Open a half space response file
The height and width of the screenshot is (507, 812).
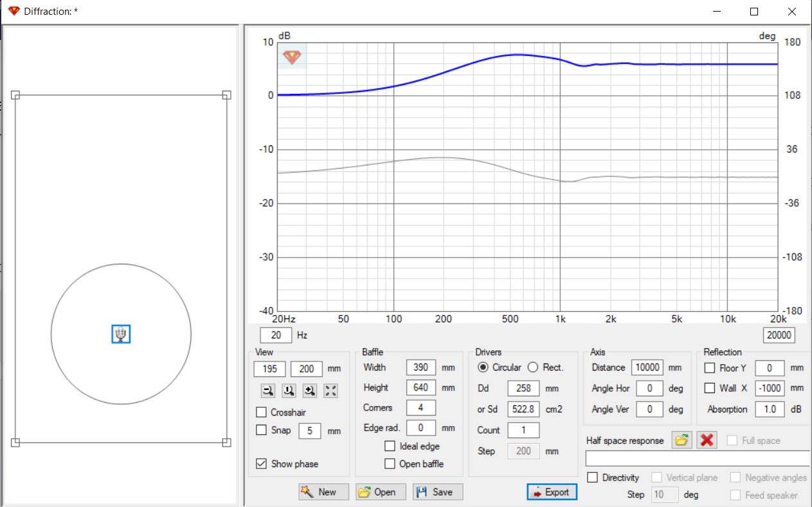click(x=682, y=440)
